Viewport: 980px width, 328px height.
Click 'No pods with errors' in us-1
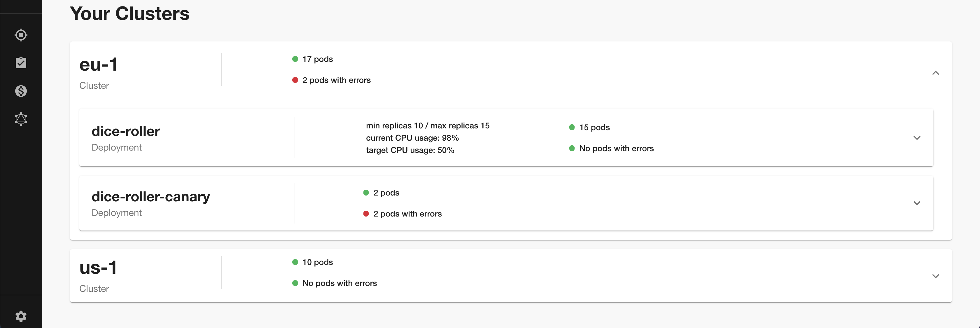(339, 283)
